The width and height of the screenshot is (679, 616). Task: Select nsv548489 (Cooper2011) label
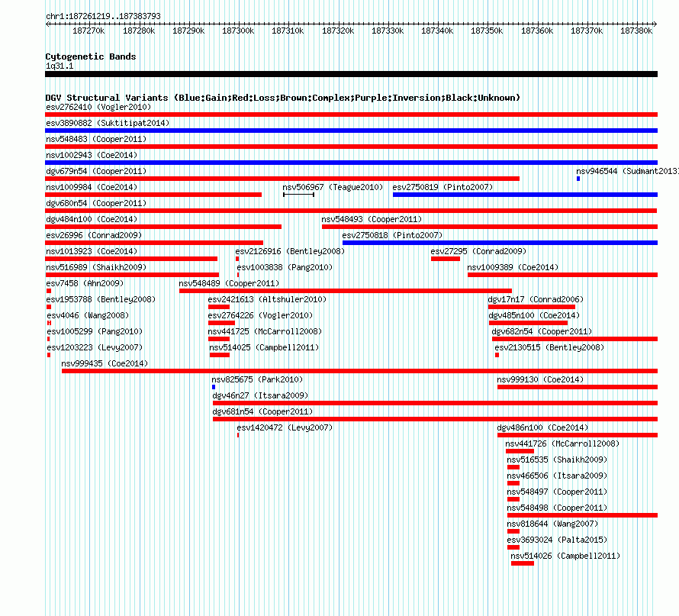point(229,283)
